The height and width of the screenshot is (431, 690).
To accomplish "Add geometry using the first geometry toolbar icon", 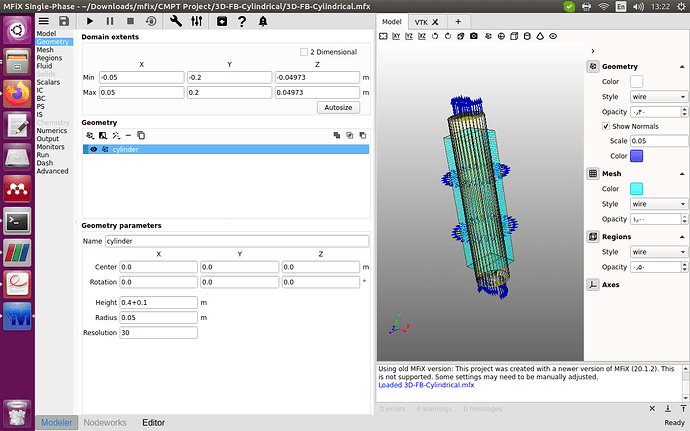I will pyautogui.click(x=90, y=136).
